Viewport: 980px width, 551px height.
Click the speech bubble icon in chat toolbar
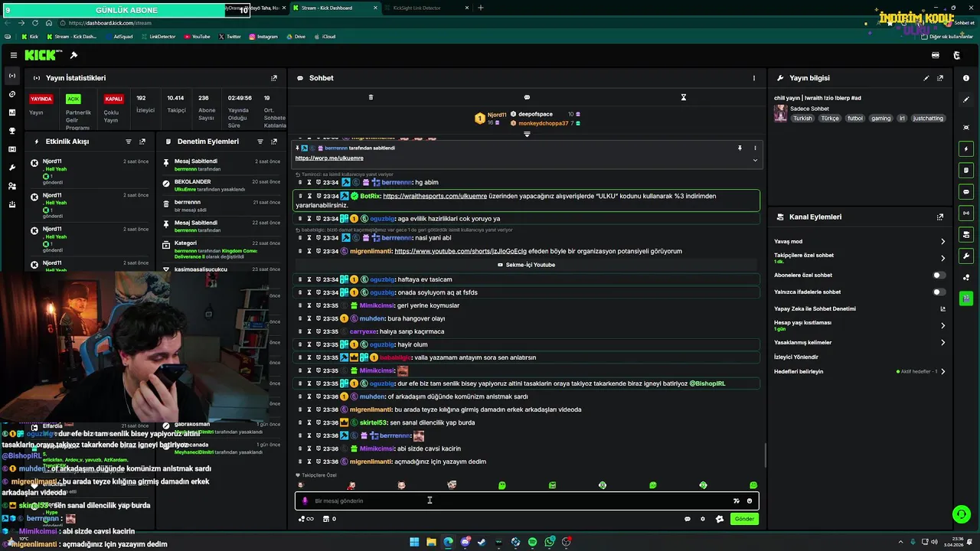pos(527,97)
